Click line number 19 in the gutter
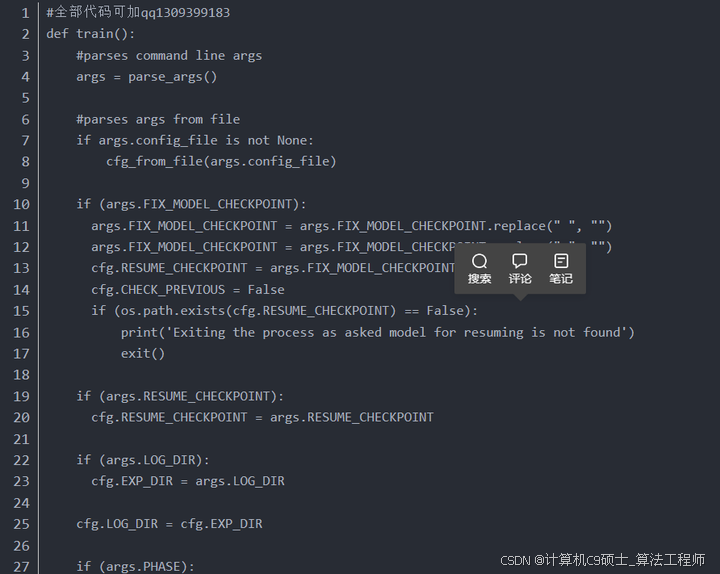720x574 pixels. (x=22, y=396)
